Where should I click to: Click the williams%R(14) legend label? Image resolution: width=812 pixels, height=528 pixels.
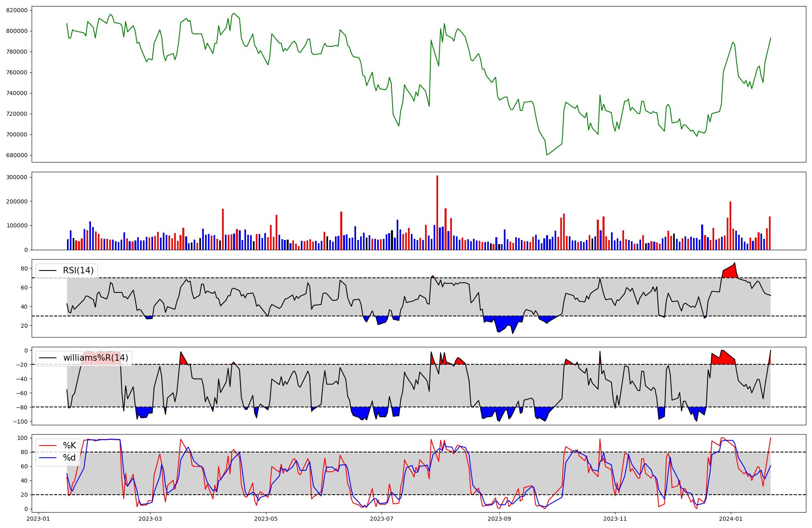tap(95, 358)
